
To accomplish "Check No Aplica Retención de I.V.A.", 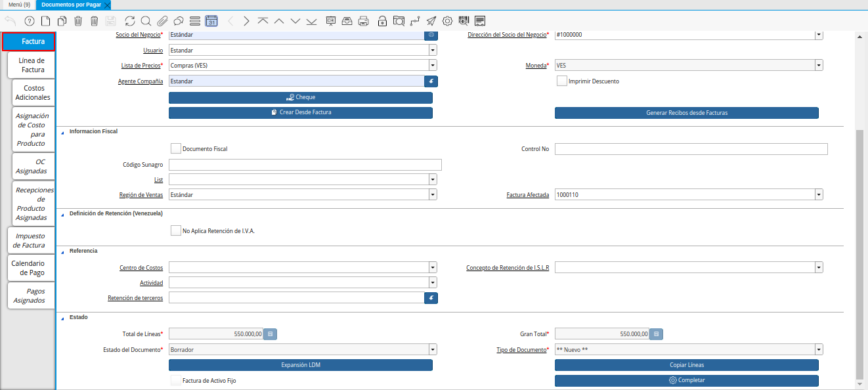I will pyautogui.click(x=175, y=230).
